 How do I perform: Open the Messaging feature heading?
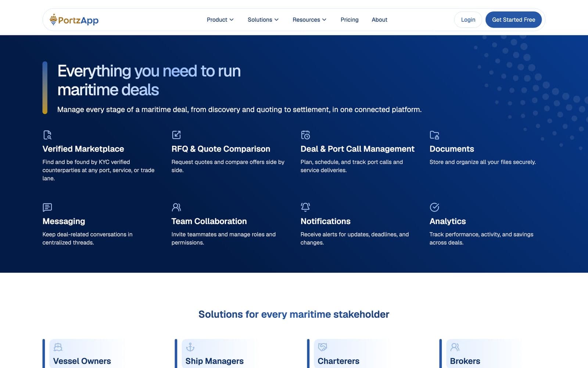(64, 221)
